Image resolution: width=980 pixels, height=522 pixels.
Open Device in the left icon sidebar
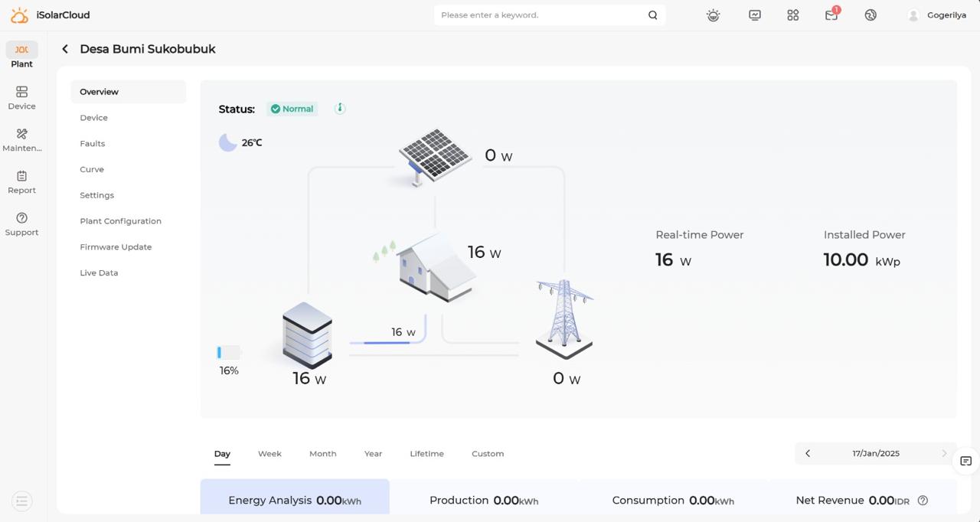pos(21,98)
